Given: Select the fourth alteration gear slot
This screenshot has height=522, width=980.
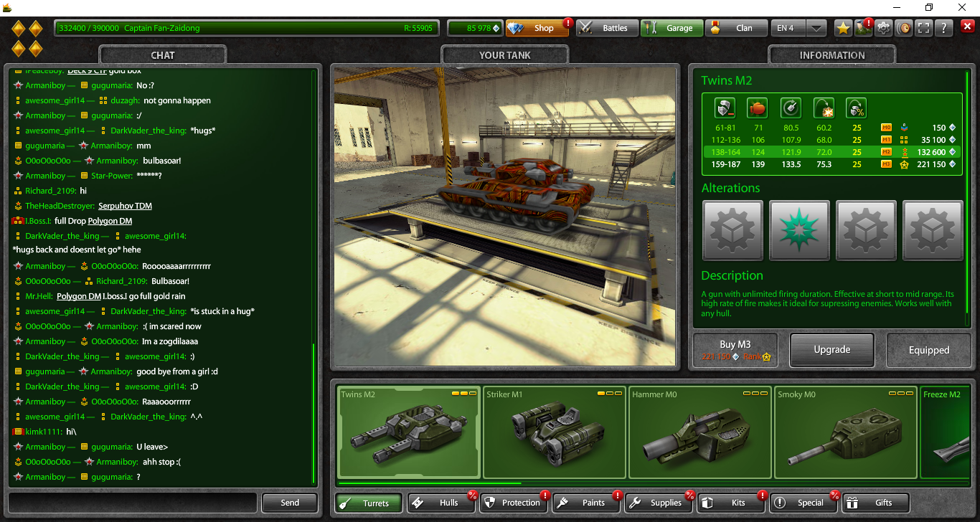Looking at the screenshot, I should pos(933,229).
